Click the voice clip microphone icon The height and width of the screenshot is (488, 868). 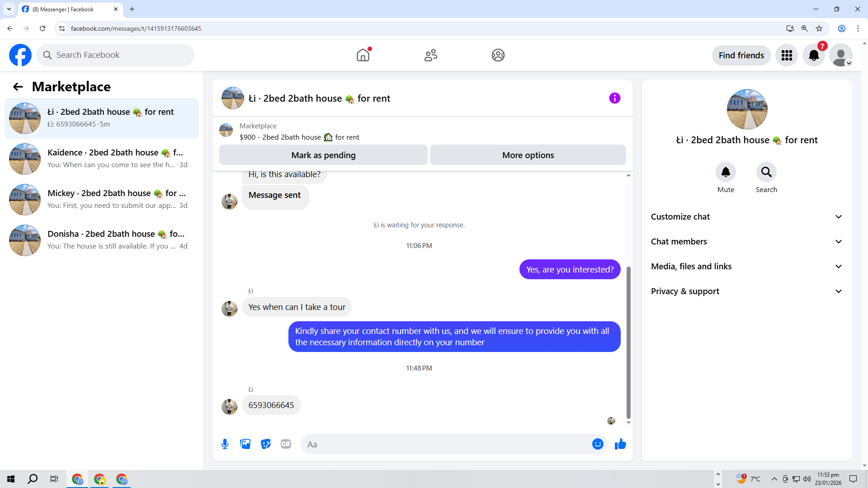(x=225, y=444)
